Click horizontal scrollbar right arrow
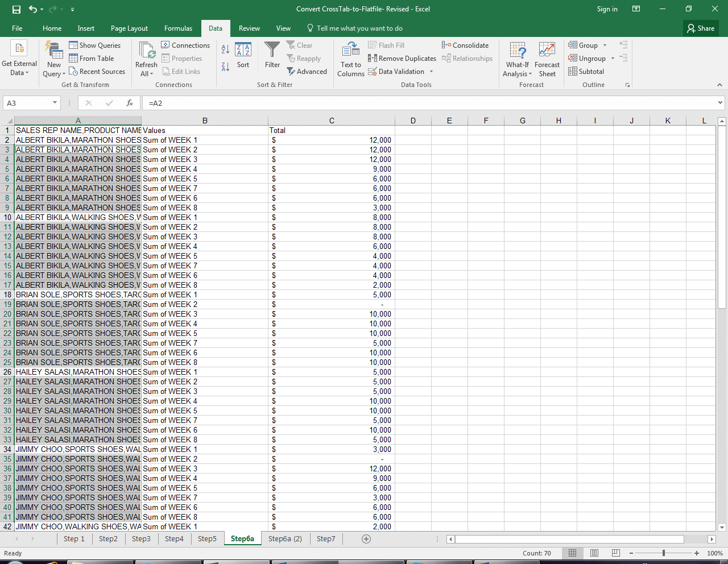The height and width of the screenshot is (564, 728). (x=711, y=539)
